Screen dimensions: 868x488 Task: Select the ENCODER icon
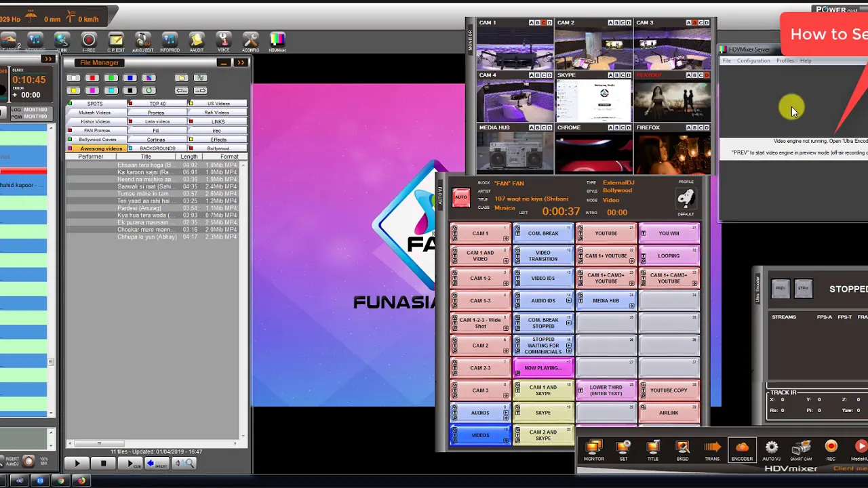[x=742, y=450]
